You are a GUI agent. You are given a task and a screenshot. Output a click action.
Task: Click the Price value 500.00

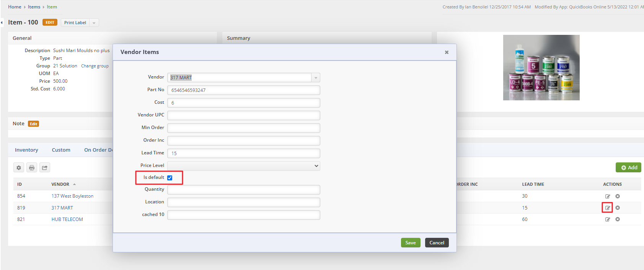tap(60, 81)
